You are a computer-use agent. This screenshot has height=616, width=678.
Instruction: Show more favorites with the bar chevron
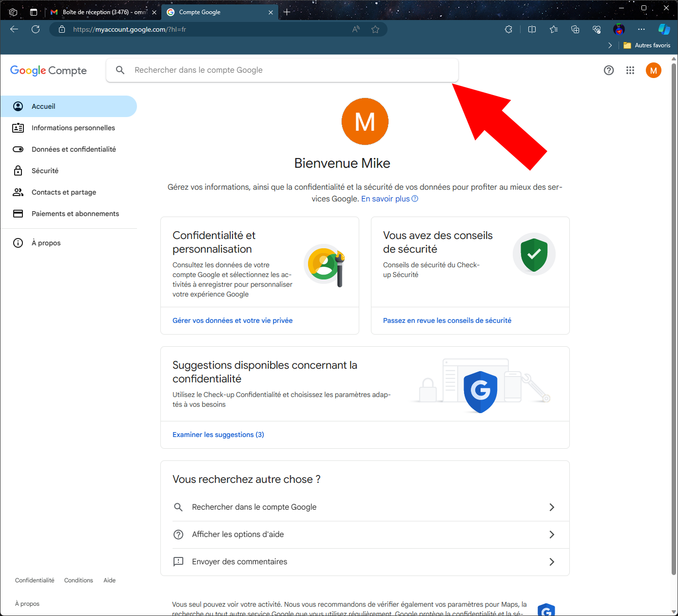610,45
